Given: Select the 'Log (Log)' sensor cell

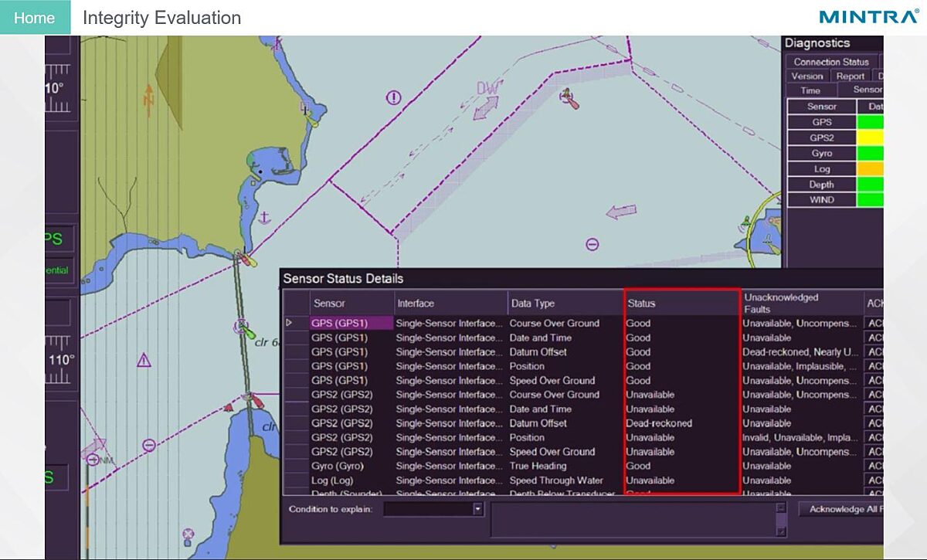Looking at the screenshot, I should click(x=351, y=480).
